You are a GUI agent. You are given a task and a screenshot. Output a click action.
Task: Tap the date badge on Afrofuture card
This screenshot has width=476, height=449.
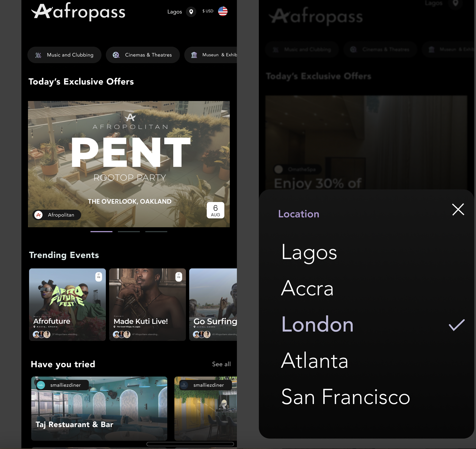pos(99,277)
